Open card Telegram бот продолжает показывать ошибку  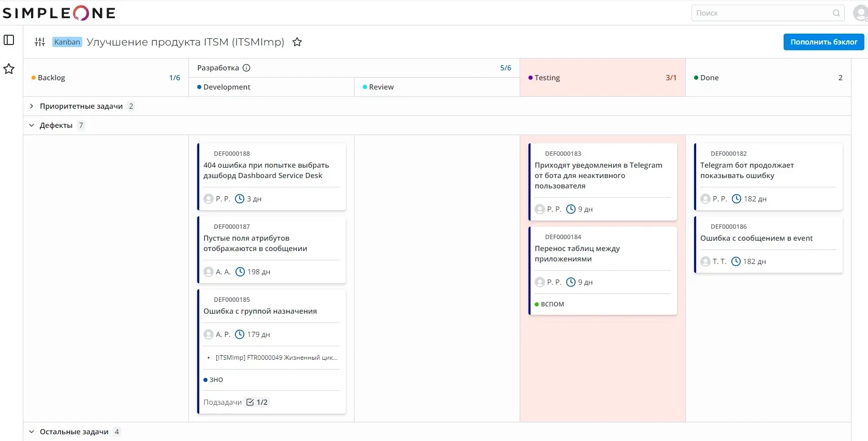[x=769, y=177]
